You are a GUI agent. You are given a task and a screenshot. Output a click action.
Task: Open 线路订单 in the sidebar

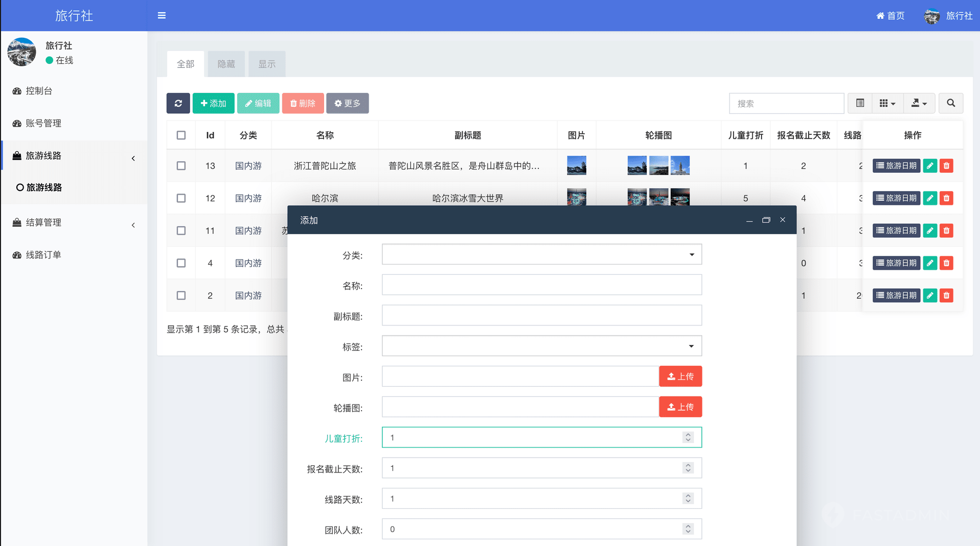pyautogui.click(x=43, y=255)
